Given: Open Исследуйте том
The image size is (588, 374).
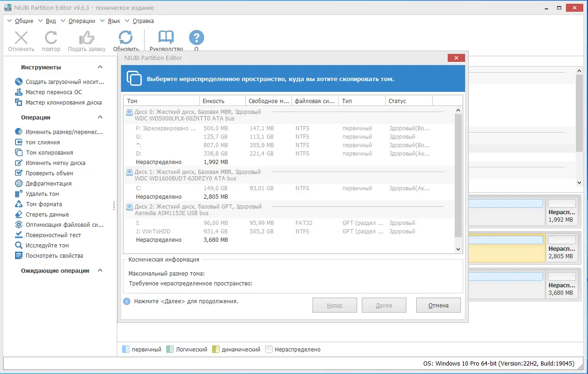Looking at the screenshot, I should (x=42, y=245).
